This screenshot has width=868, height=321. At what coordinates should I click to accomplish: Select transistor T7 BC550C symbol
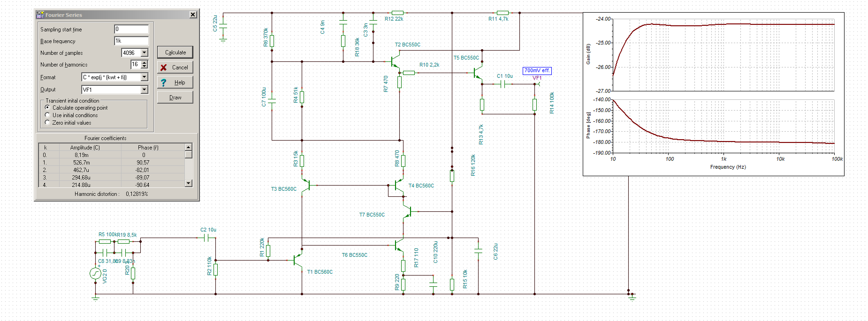(x=407, y=211)
